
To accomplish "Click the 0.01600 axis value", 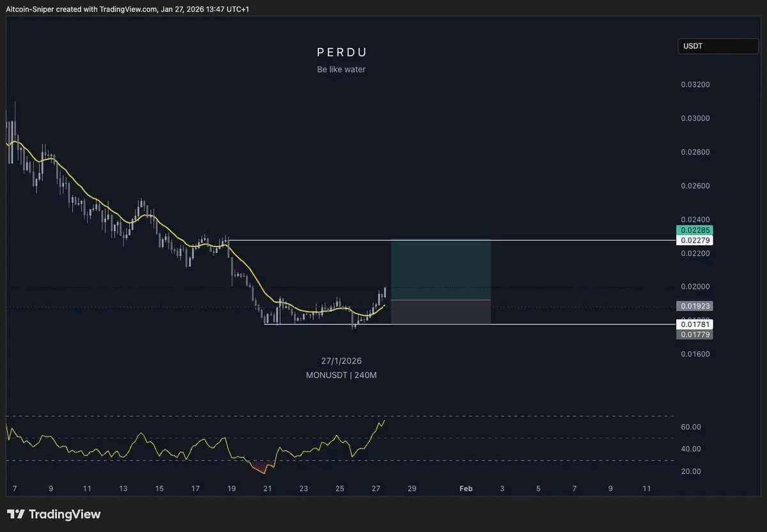I will click(x=695, y=354).
